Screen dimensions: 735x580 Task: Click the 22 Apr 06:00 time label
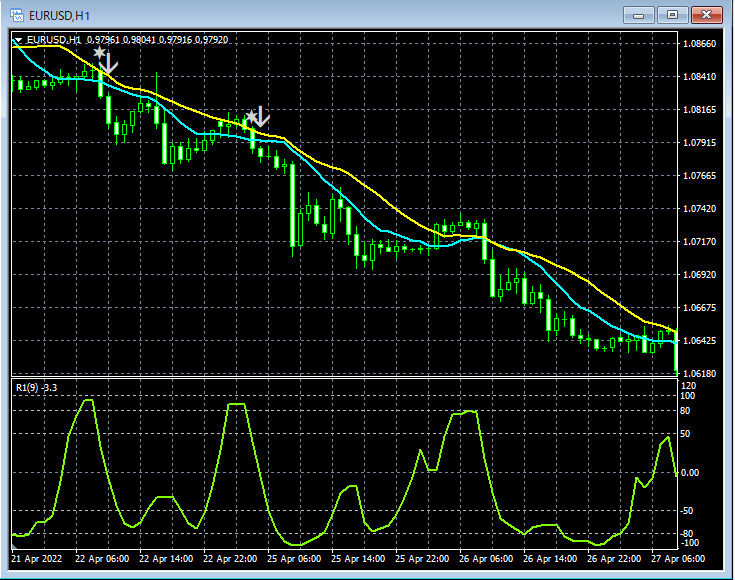pyautogui.click(x=102, y=559)
